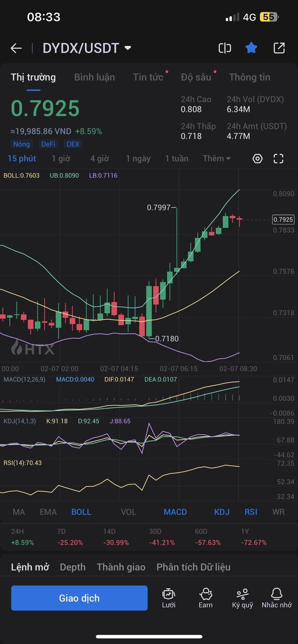The width and height of the screenshot is (298, 644).
Task: Tap the fullscreen chart icon
Action: coord(278,158)
